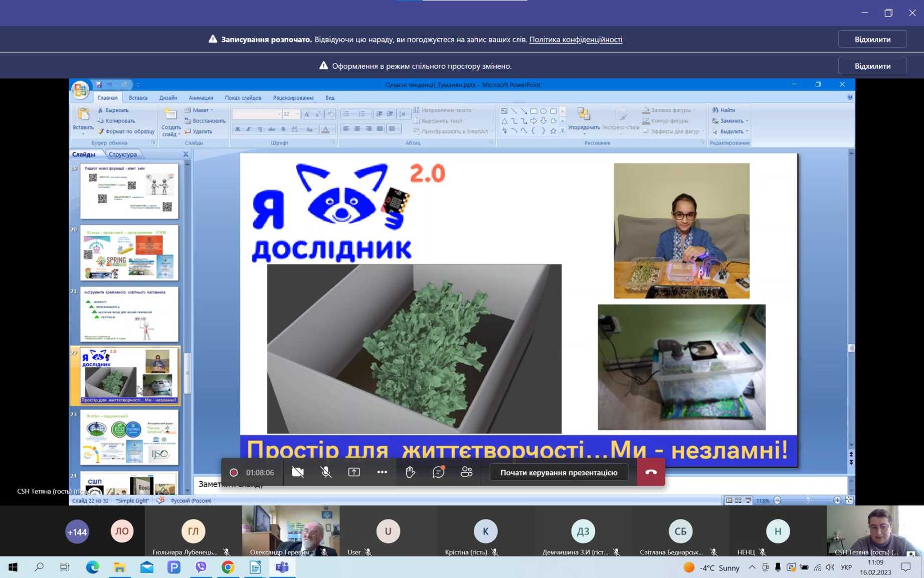Click the volume icon in system tray
Viewport: 924px width, 578px height.
830,567
